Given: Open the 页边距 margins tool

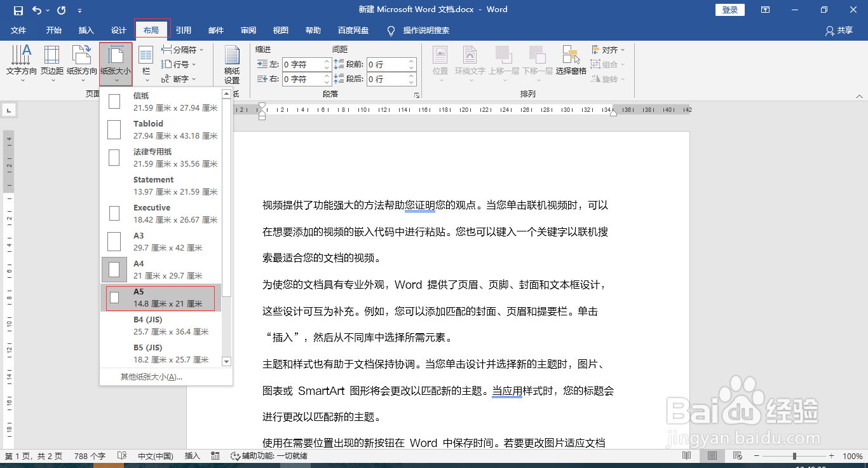Looking at the screenshot, I should pos(52,64).
